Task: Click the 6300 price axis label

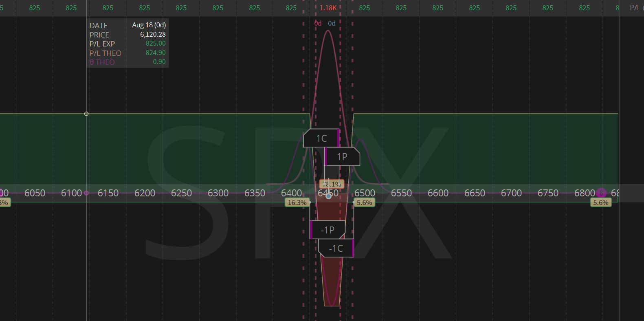Action: (x=218, y=193)
